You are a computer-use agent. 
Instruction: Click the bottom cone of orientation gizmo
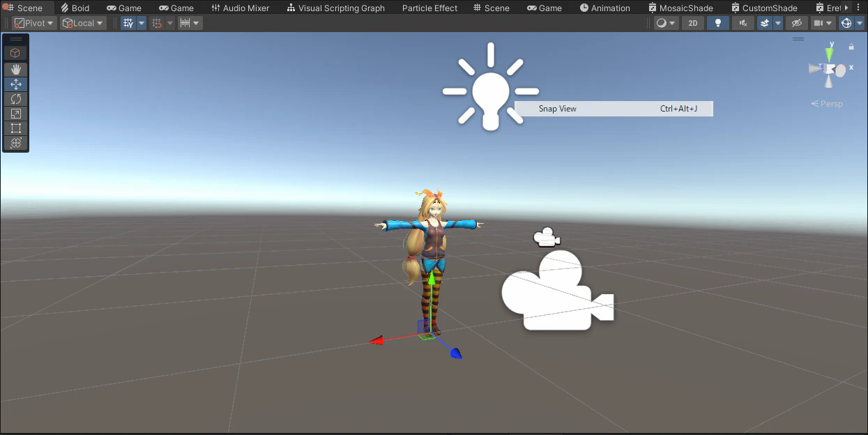(x=829, y=82)
